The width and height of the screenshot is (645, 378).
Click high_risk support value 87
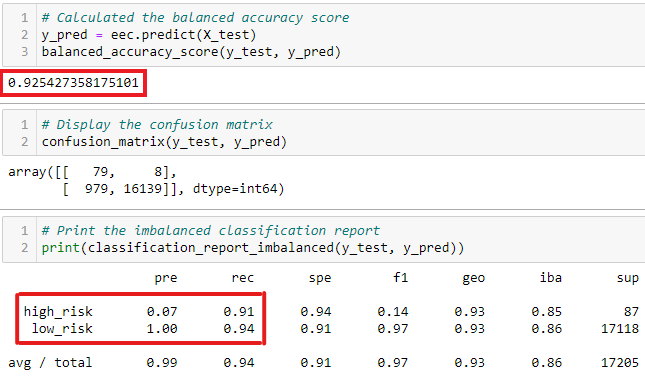coord(631,312)
